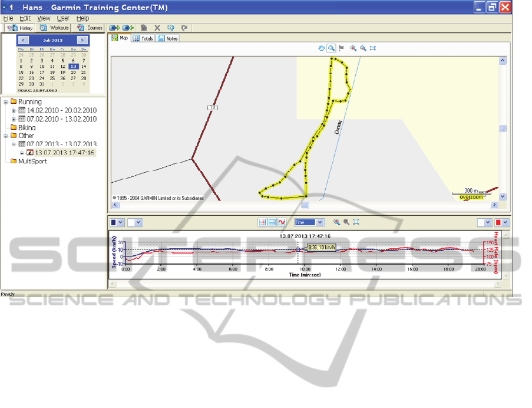This screenshot has width=532, height=408.
Task: Click the send to device icon
Action: pyautogui.click(x=114, y=28)
